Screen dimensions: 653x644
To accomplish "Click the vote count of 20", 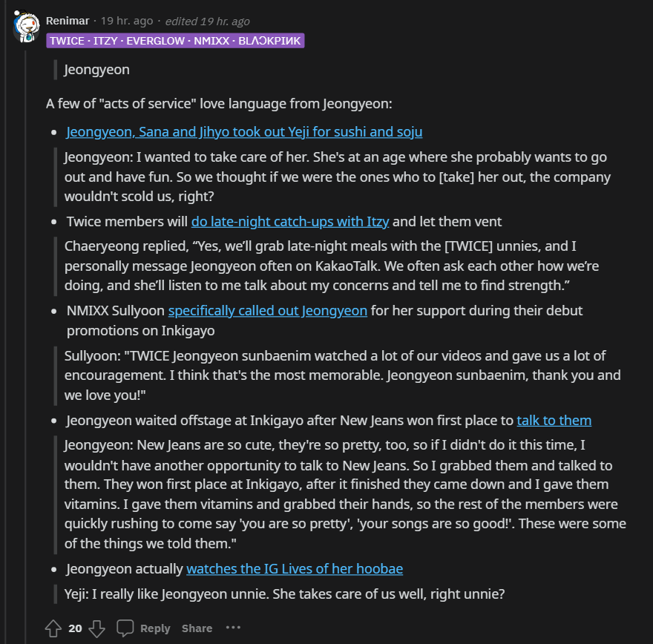I will click(75, 628).
